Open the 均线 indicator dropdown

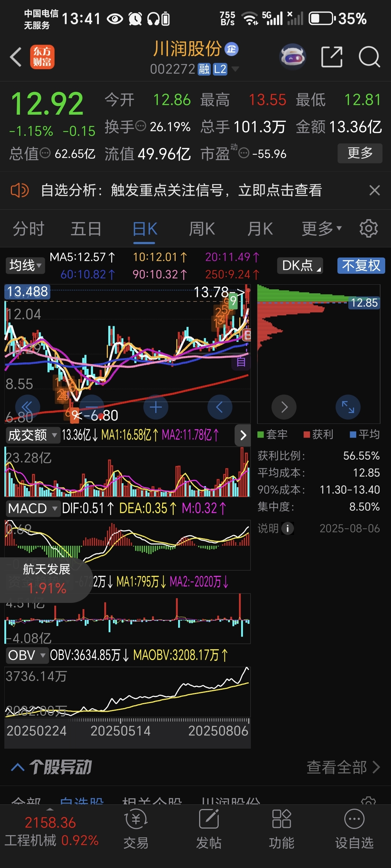click(25, 265)
